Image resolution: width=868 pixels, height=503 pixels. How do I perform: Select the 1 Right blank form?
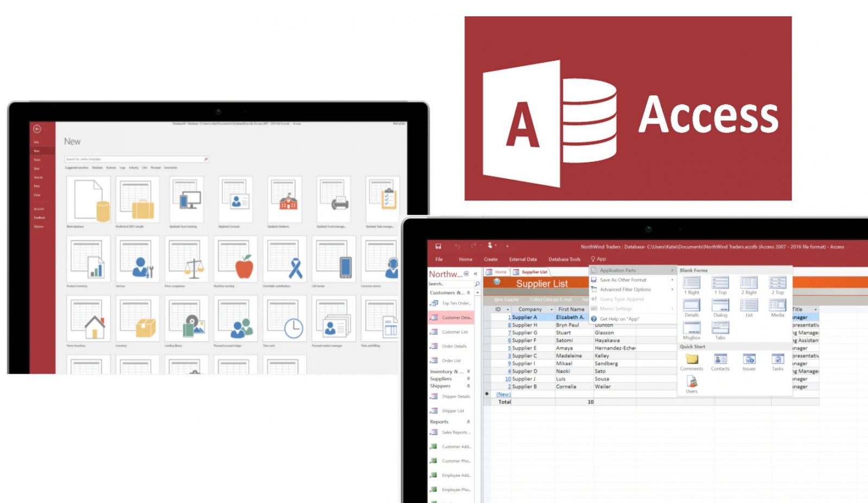692,286
